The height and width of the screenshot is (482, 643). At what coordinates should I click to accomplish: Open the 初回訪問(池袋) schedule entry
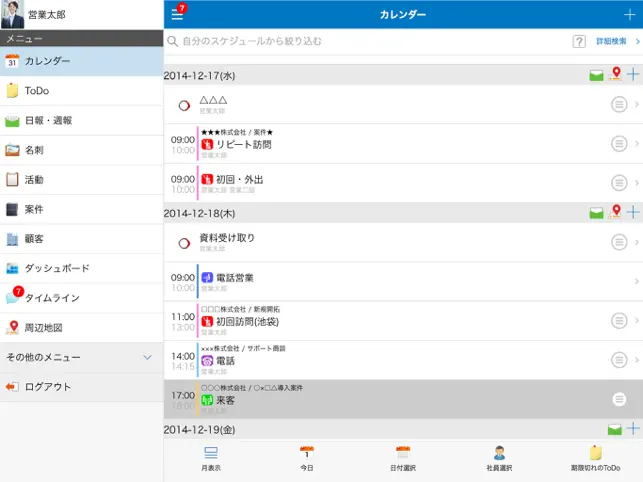point(404,321)
